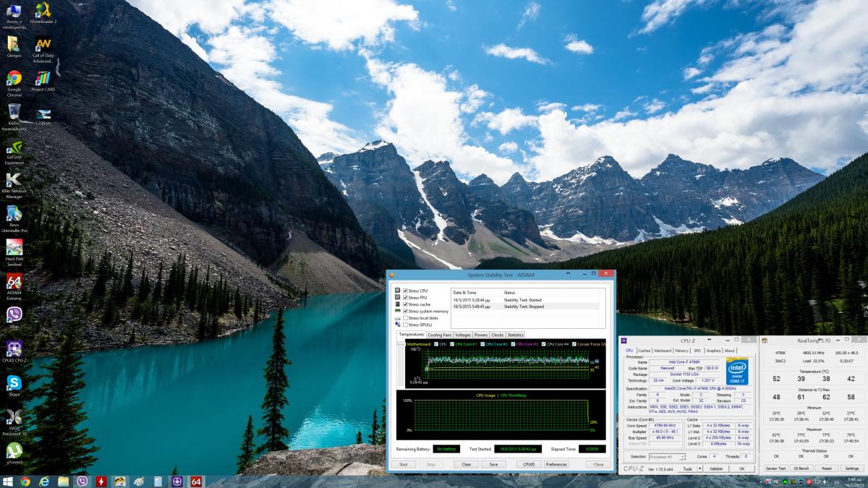Viewport: 868px width, 488px height.
Task: Open Processor #1 selection dropdown
Action: 667,457
